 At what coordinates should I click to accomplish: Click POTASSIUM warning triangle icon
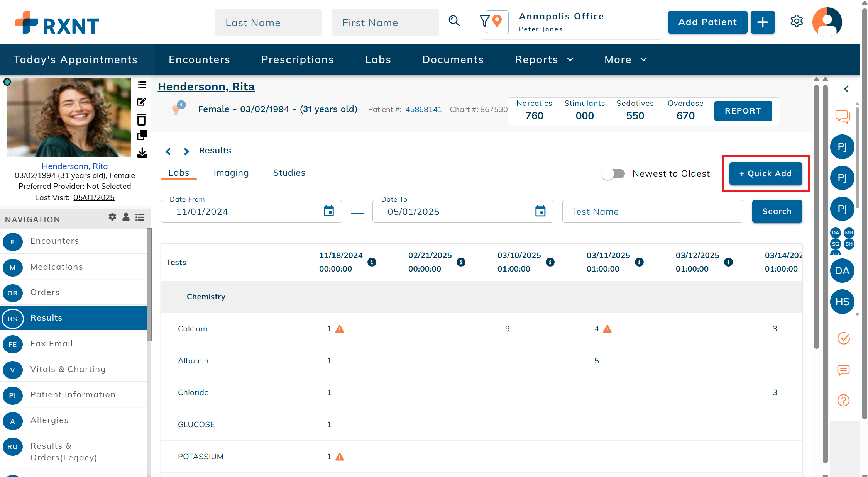pos(340,457)
